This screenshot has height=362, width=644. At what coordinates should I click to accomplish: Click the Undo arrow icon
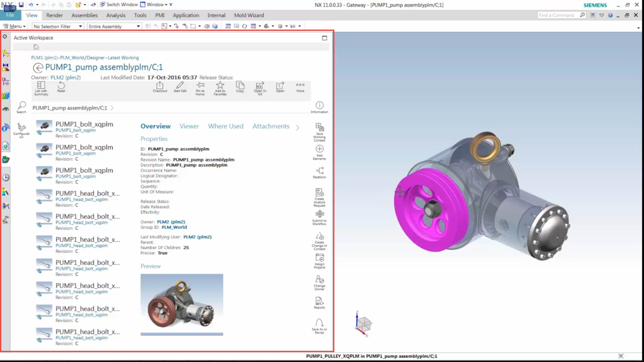click(x=31, y=5)
